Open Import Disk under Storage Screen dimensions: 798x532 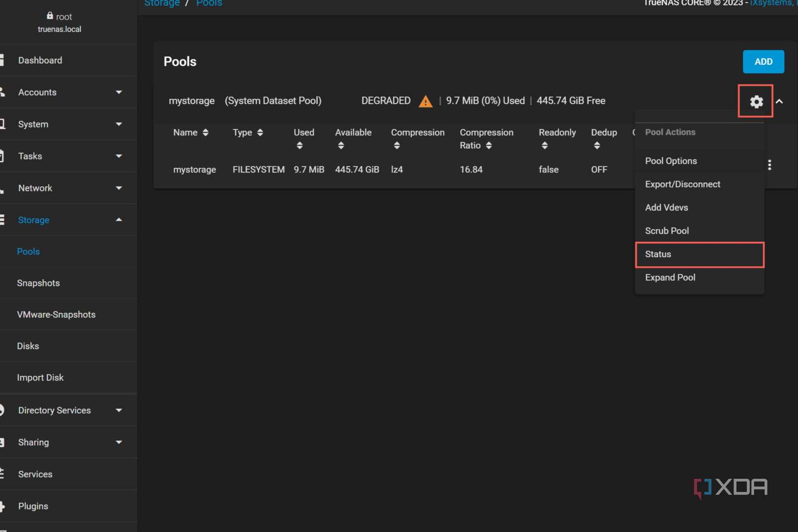pos(68,377)
